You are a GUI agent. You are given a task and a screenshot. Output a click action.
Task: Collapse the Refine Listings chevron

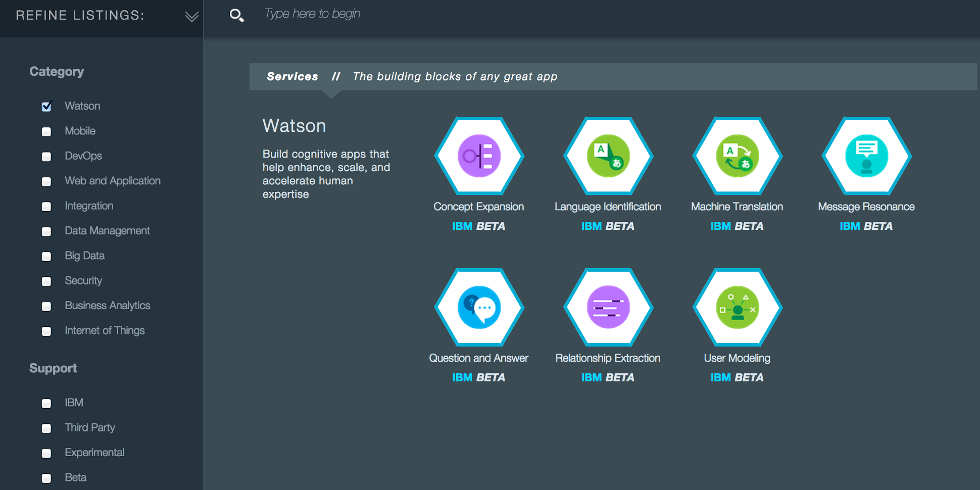coord(191,17)
